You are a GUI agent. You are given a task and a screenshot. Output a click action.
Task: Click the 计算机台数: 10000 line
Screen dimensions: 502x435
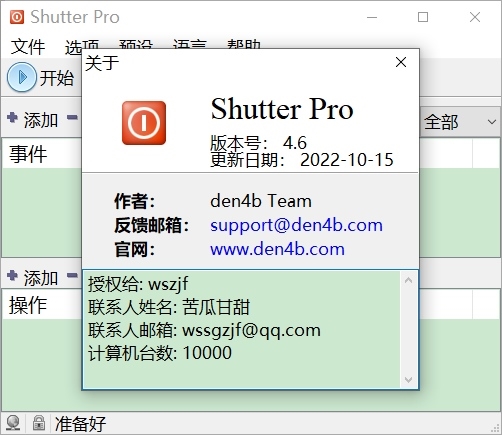coord(160,353)
